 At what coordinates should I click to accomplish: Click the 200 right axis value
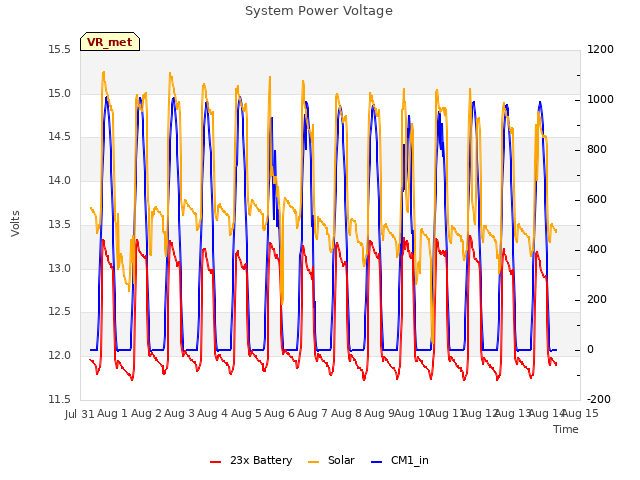pos(597,300)
